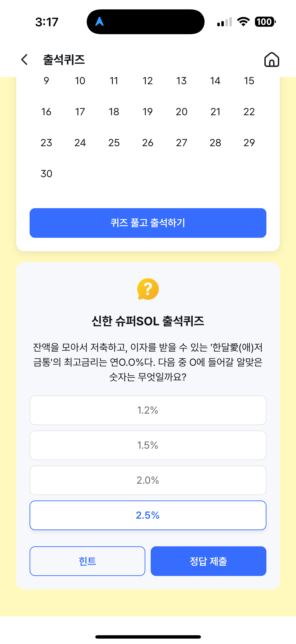Tap the Wi-Fi status icon
Viewport: 296px width, 644px height.
point(243,22)
